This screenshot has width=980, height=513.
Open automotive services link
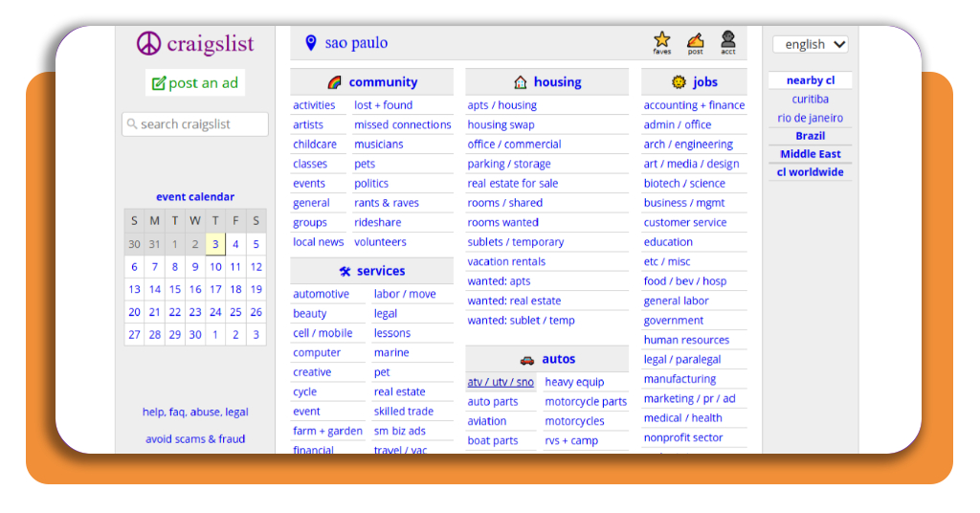pyautogui.click(x=321, y=294)
